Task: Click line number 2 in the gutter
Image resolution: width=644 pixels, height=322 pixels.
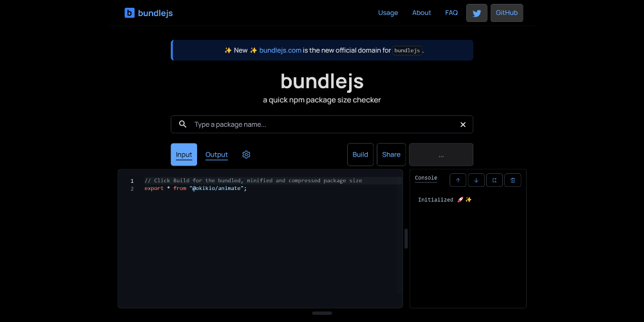Action: tap(132, 189)
